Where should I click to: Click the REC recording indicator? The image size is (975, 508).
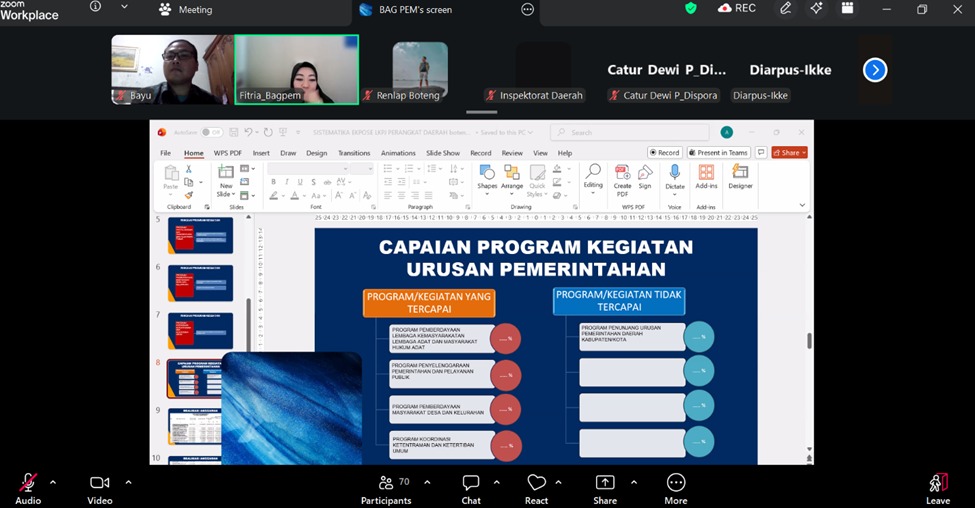(x=737, y=8)
